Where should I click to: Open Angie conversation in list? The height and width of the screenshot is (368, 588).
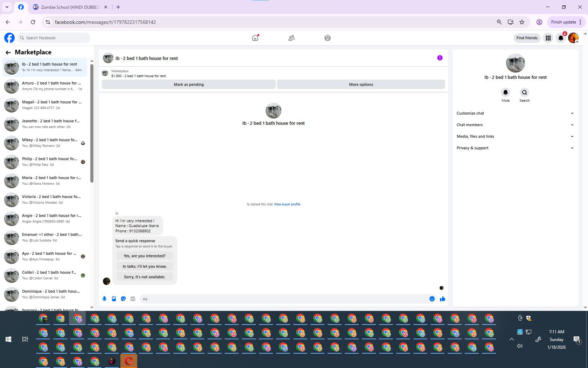[x=45, y=219]
